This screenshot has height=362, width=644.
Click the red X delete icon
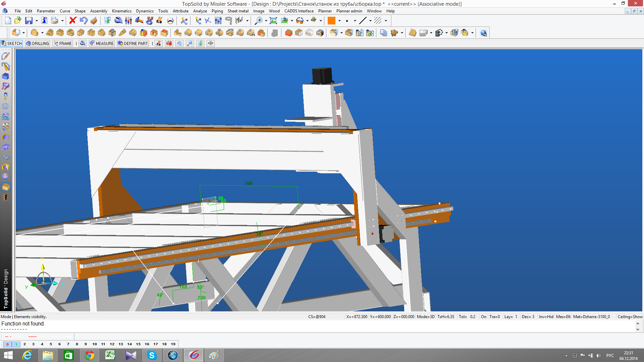point(72,21)
